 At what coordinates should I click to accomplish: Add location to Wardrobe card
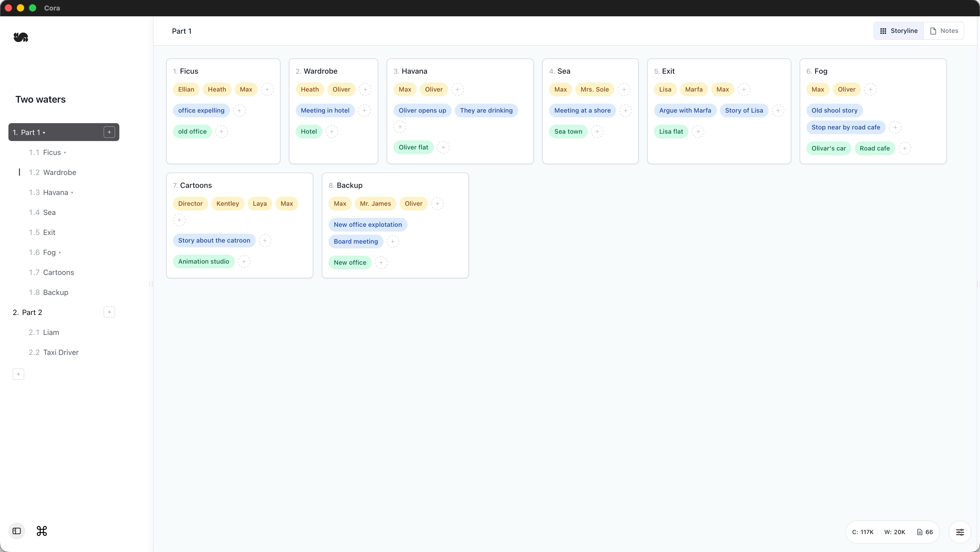click(x=332, y=132)
